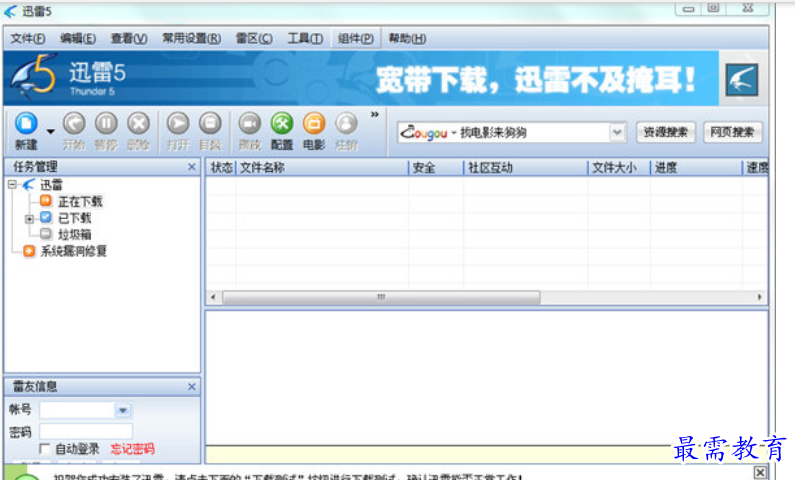Image resolution: width=795 pixels, height=480 pixels.
Task: Select the 迅雷 tree root item
Action: [x=51, y=185]
